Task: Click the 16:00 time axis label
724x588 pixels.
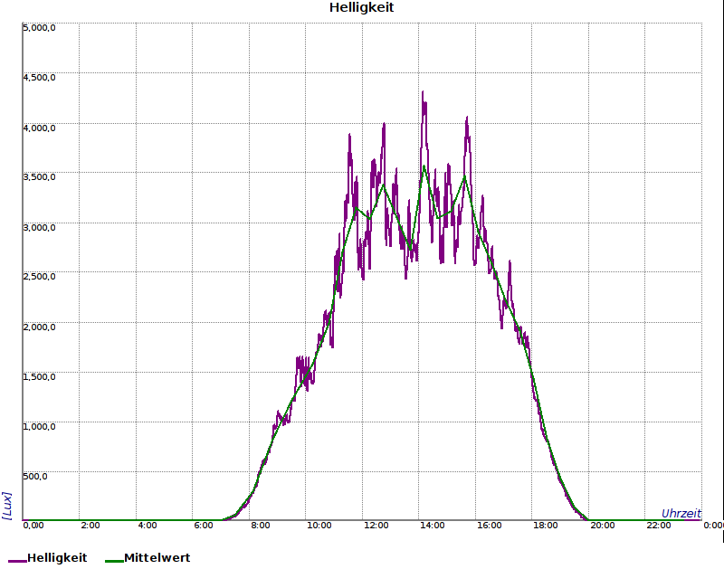Action: click(x=490, y=526)
